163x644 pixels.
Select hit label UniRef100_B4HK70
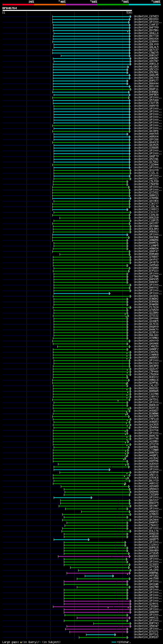(x=146, y=330)
